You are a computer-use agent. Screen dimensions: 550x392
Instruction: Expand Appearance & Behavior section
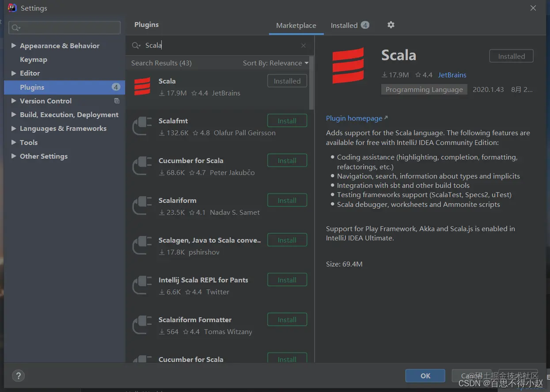pos(14,46)
